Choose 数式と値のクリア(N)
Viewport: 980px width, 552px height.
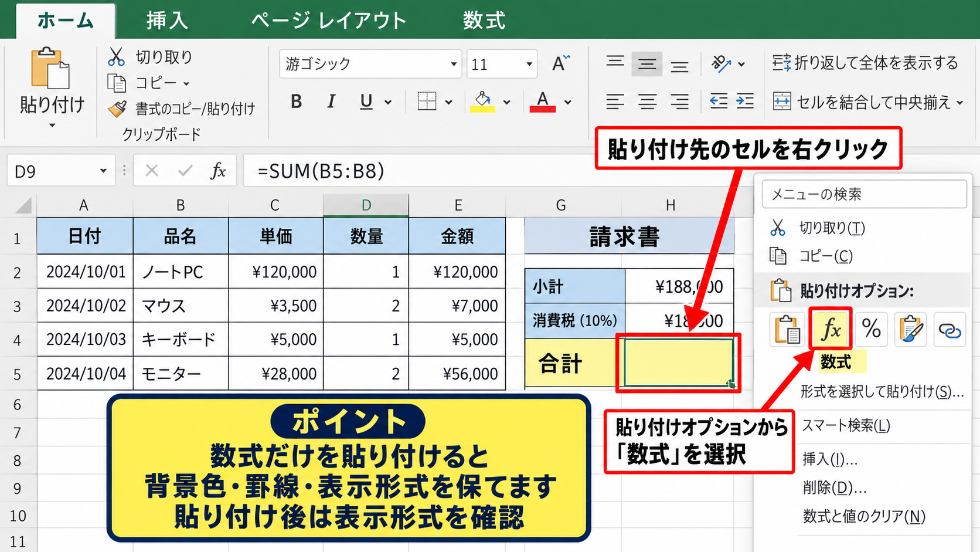click(864, 516)
